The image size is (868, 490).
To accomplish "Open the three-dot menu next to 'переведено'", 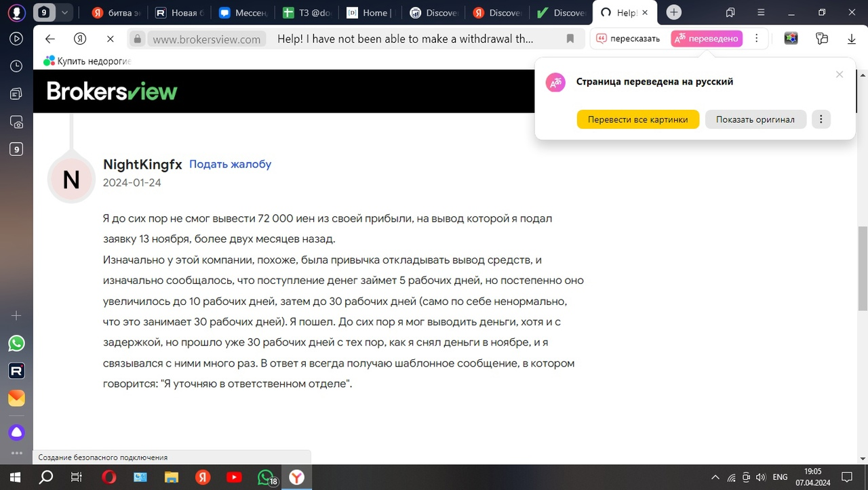I will click(757, 39).
